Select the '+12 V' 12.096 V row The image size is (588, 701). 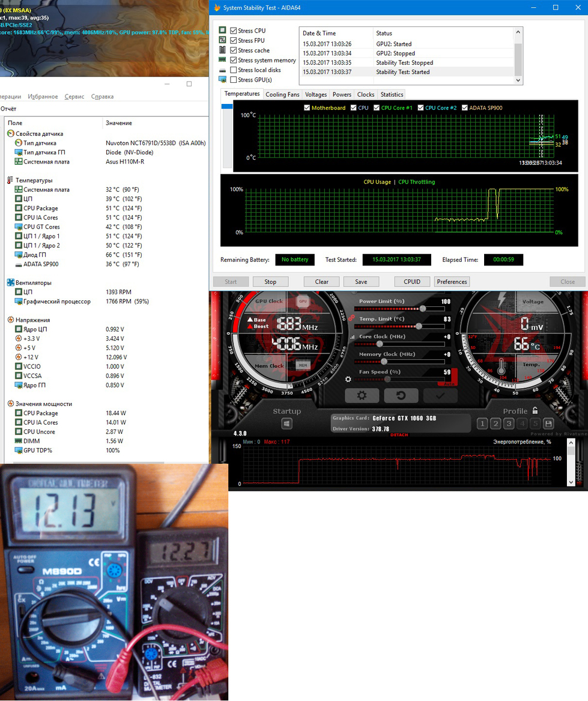(106, 357)
